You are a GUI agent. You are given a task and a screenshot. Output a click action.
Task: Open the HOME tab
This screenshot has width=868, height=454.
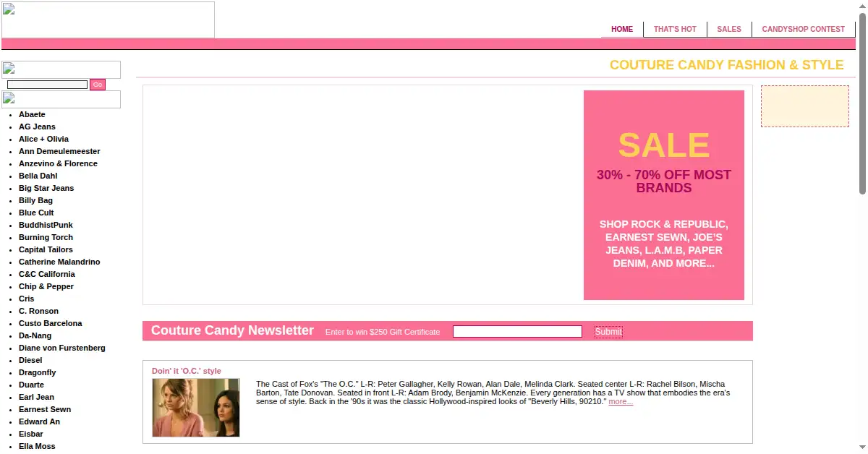(x=622, y=29)
